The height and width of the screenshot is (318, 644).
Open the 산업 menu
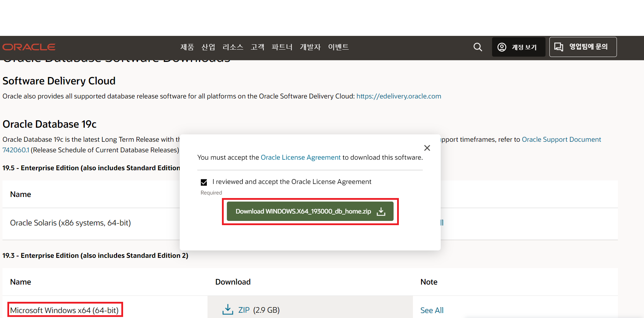pyautogui.click(x=208, y=47)
